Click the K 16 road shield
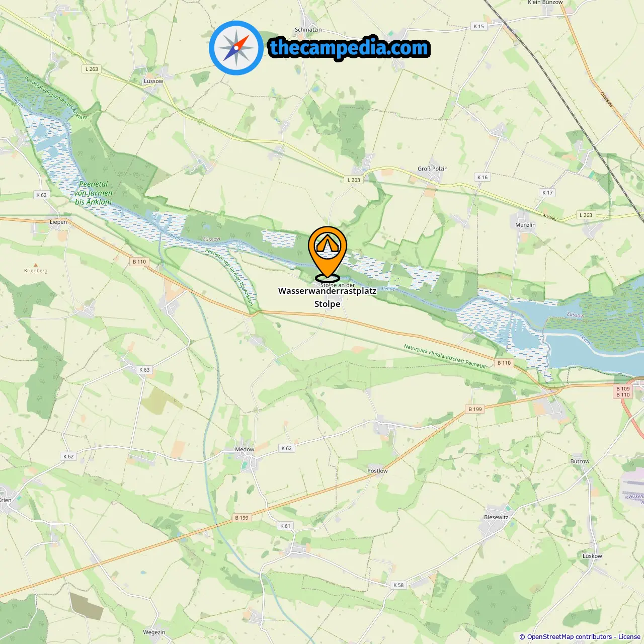644x644 pixels. tap(482, 177)
